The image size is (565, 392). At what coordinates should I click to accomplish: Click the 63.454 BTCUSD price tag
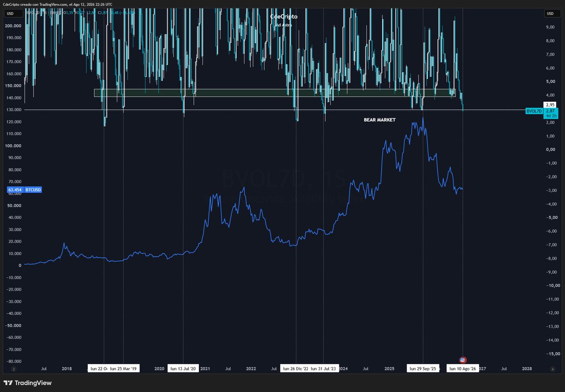(15, 189)
